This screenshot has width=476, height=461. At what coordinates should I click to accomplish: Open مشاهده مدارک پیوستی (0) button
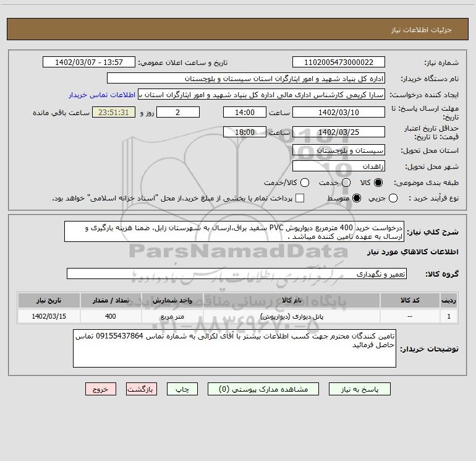click(x=263, y=389)
